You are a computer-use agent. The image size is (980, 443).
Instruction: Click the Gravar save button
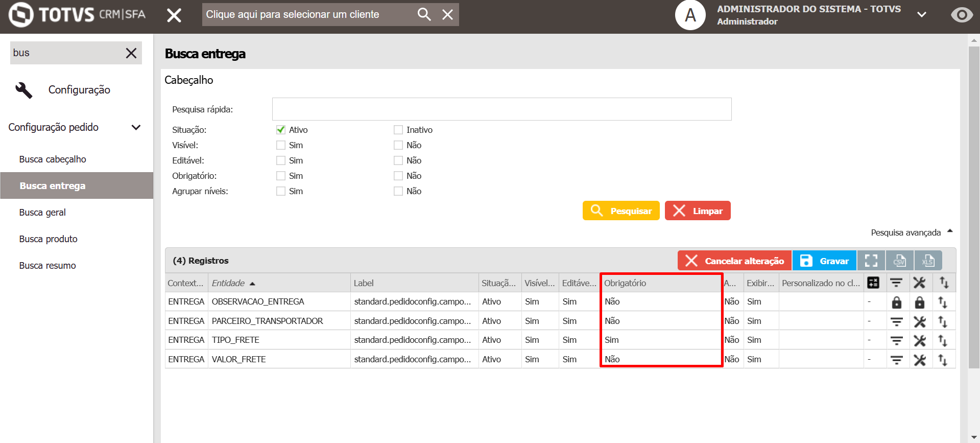pyautogui.click(x=824, y=261)
